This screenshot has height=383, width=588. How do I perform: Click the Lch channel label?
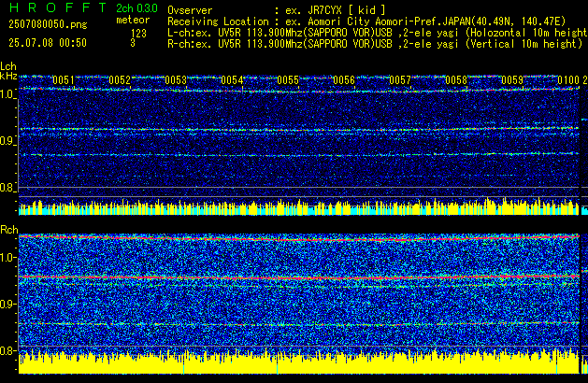coord(8,66)
